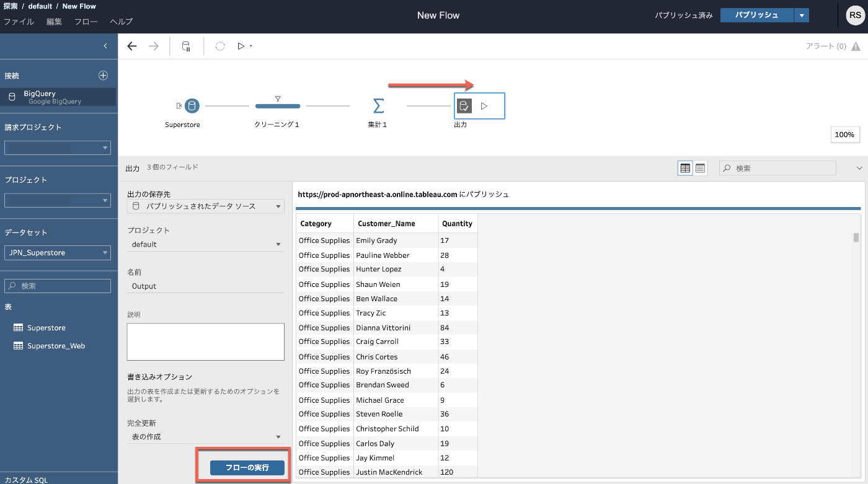Click the Emily Grady cell
This screenshot has height=484, width=868.
(396, 240)
